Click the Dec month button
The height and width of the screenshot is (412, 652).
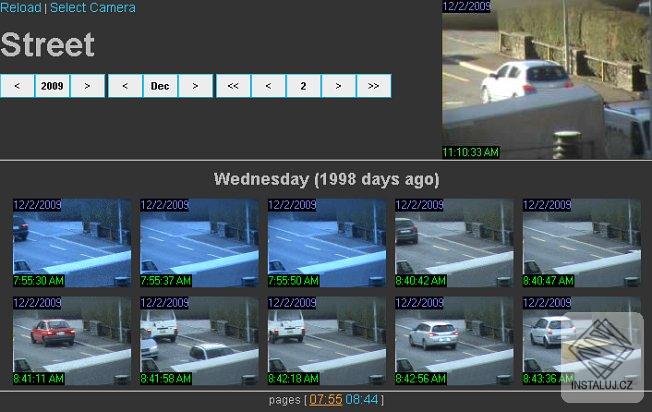160,86
